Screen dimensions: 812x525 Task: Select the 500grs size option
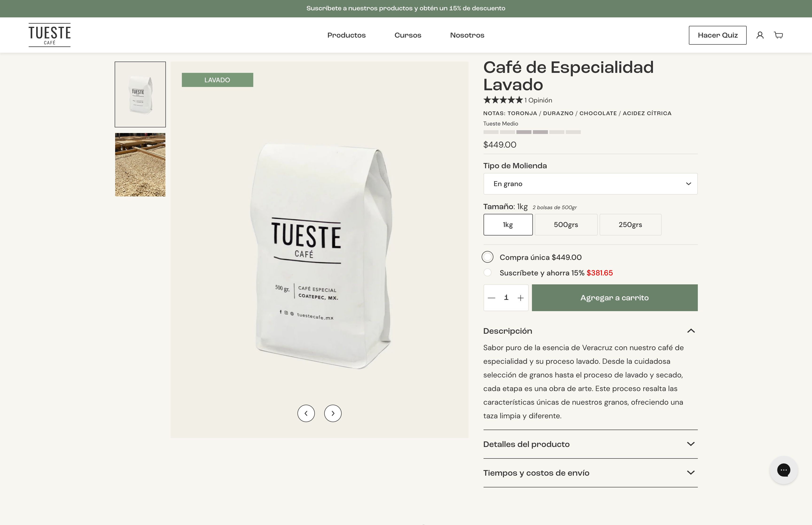(566, 224)
